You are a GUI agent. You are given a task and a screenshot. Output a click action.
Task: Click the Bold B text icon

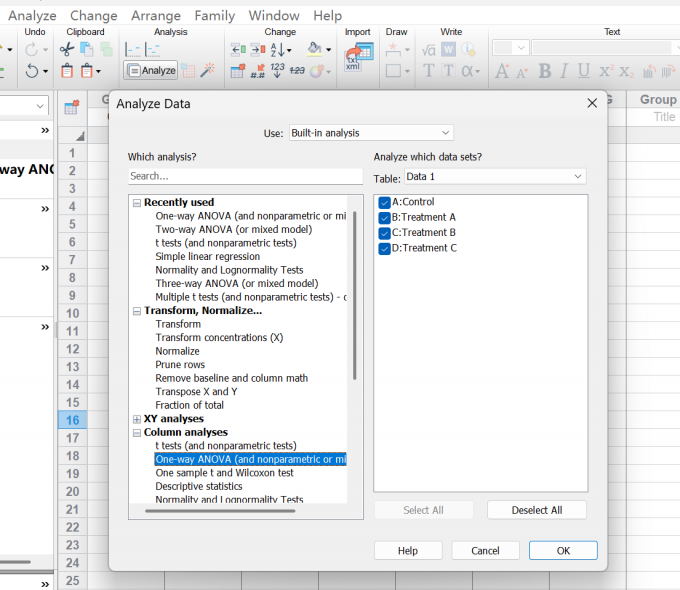point(545,71)
